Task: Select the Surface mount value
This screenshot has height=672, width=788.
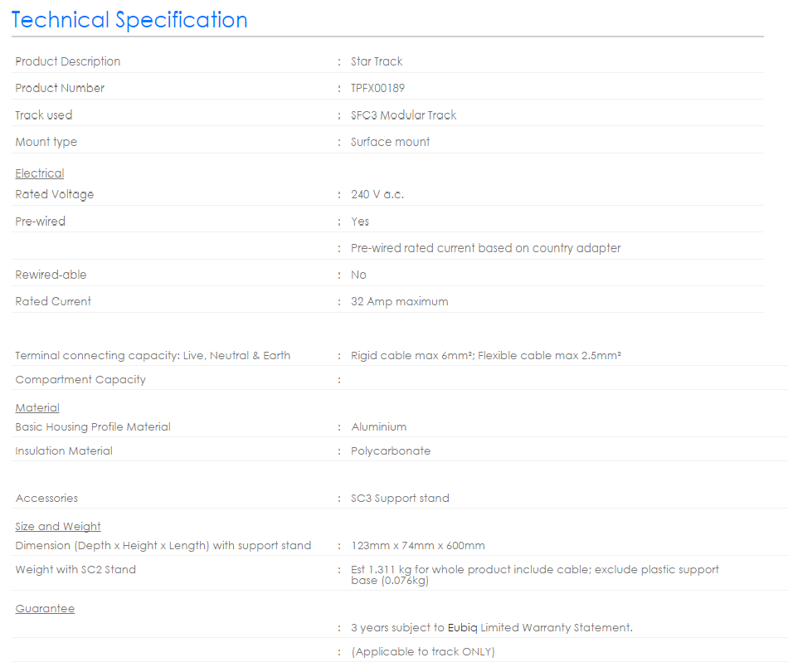Action: (390, 142)
